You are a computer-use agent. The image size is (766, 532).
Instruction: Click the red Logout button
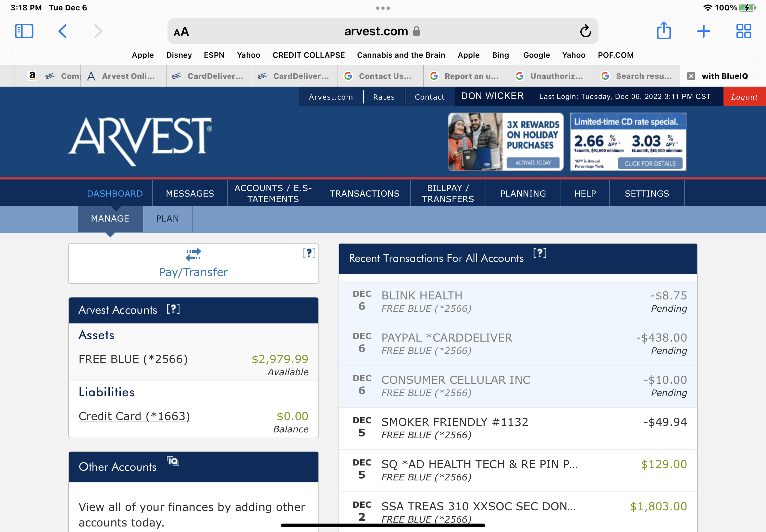pos(744,97)
